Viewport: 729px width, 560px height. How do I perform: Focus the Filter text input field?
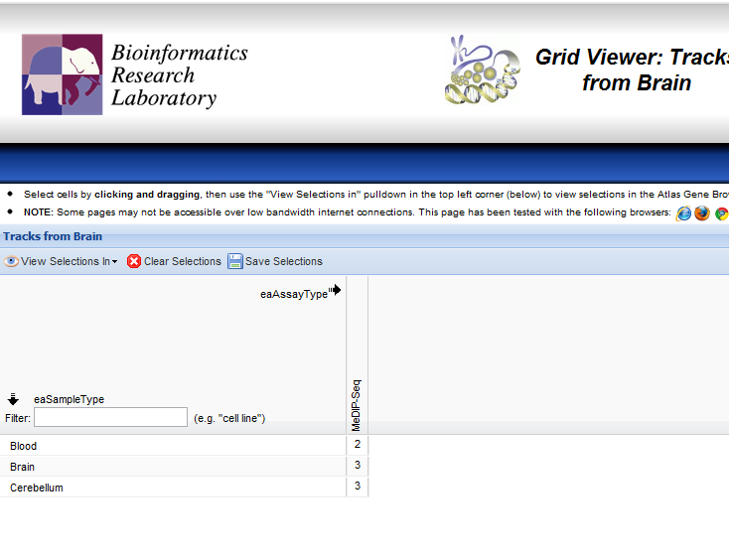coord(110,417)
